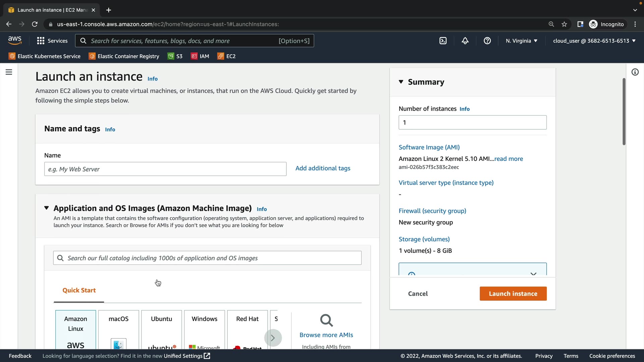Open the IAM bookmark shortcut
The image size is (644, 362).
[200, 56]
